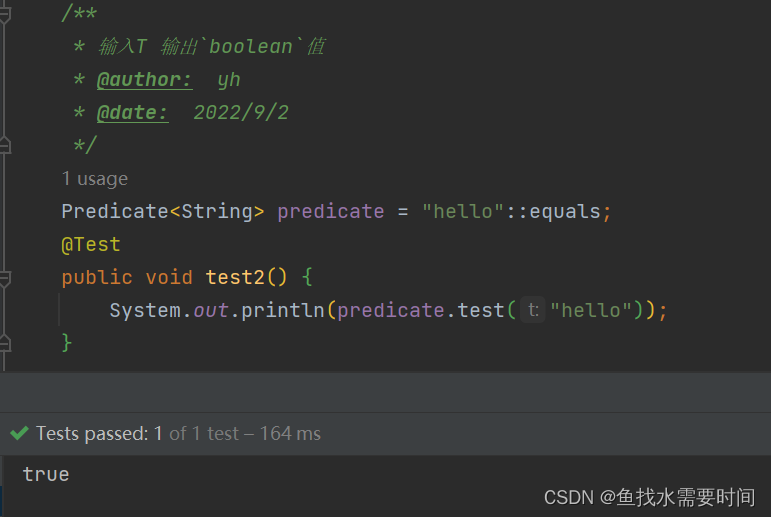Click the @author doc tag

coord(144,79)
